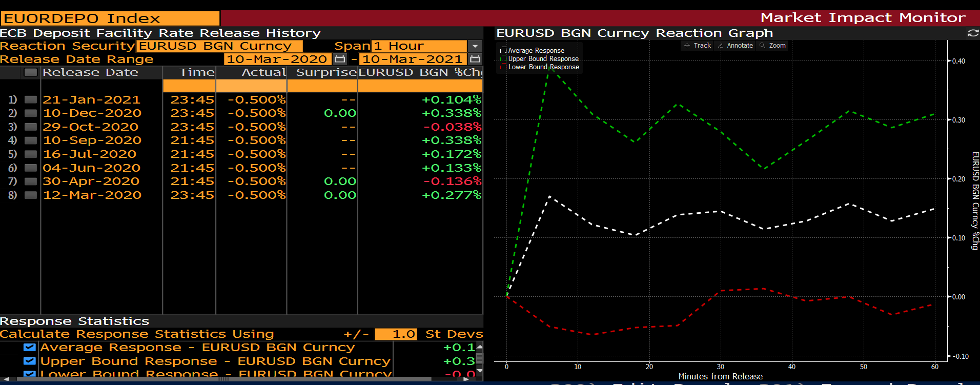Check the box for 29-Oct-2020 row
The height and width of the screenshot is (385, 980).
31,127
